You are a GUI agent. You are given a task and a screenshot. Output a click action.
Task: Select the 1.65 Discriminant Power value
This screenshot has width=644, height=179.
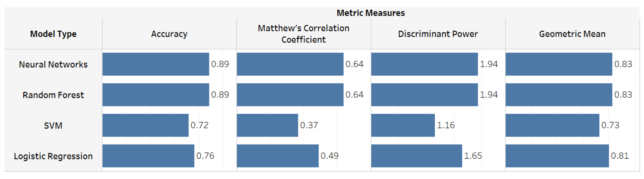473,156
